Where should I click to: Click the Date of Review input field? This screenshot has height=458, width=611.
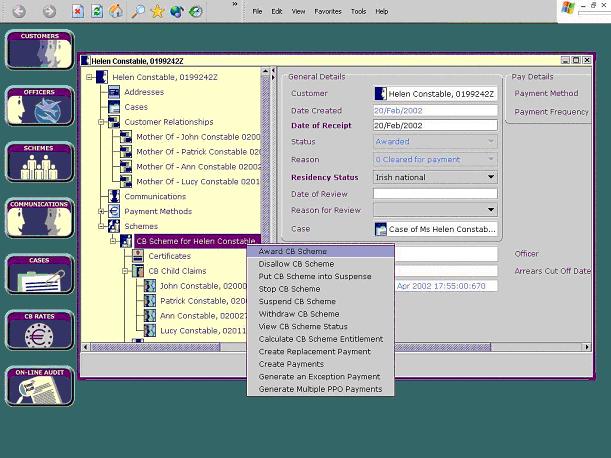(434, 193)
